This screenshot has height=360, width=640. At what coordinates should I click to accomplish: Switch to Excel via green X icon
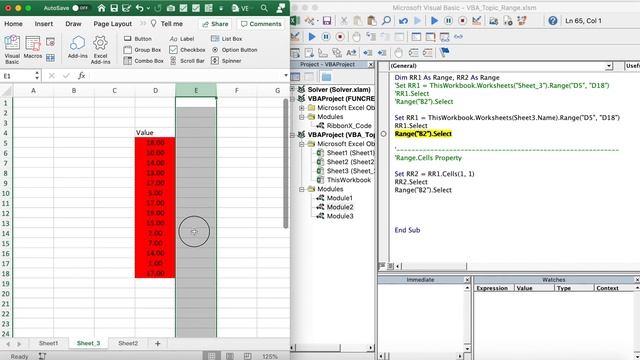point(295,21)
